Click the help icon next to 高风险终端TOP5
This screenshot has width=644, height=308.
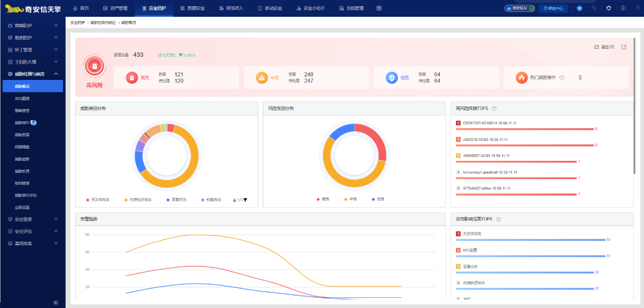[x=494, y=108]
